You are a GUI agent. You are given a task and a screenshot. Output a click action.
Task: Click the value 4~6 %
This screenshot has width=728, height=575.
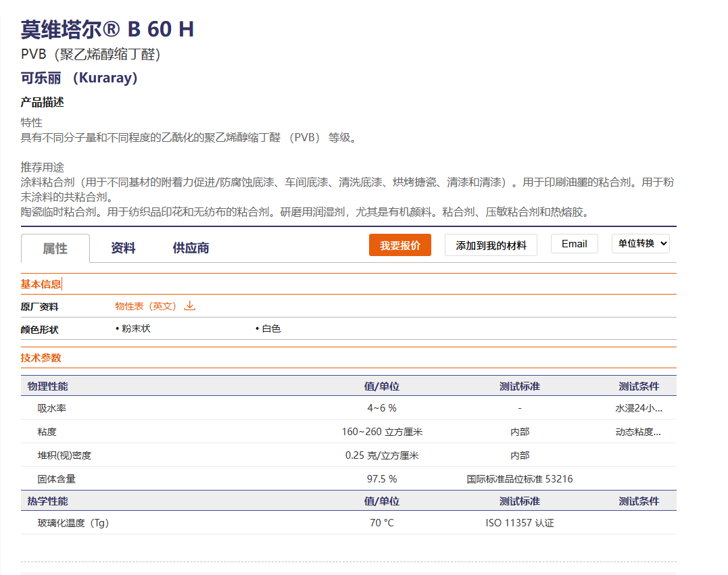(x=382, y=408)
